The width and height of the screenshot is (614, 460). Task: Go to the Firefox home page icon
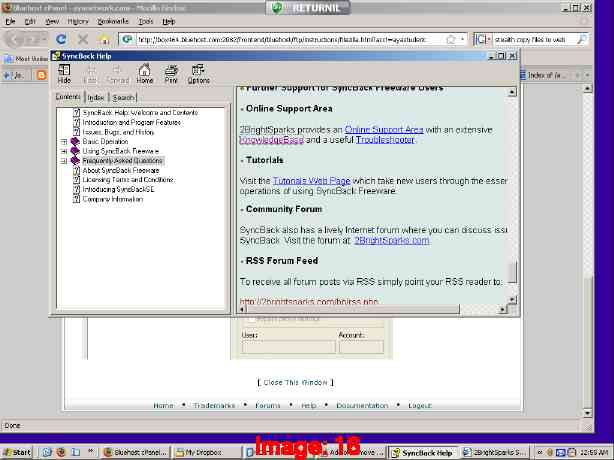tap(104, 39)
